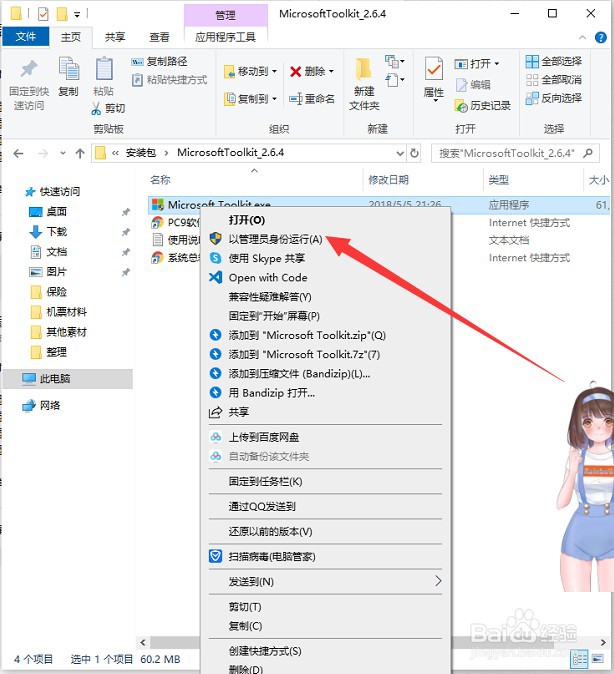The height and width of the screenshot is (674, 614).
Task: Collapse the ribbon with chevron
Action: point(583,37)
